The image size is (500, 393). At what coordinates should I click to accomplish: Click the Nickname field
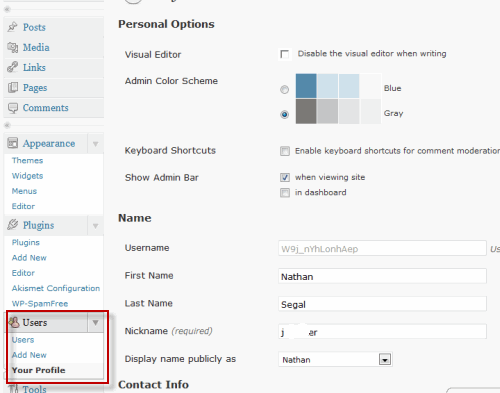[382, 332]
